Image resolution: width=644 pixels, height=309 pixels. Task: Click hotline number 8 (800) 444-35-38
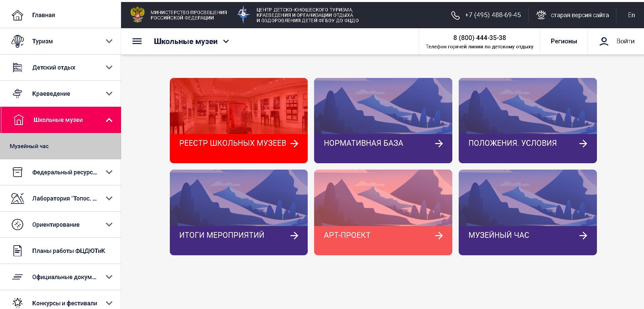(x=480, y=38)
